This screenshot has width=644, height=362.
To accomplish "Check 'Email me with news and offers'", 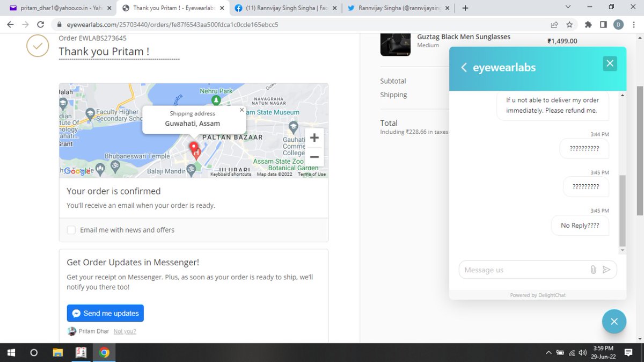I will (71, 230).
